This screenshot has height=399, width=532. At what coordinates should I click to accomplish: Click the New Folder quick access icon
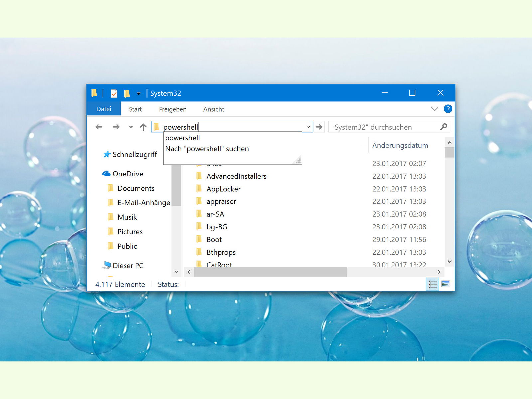(127, 94)
